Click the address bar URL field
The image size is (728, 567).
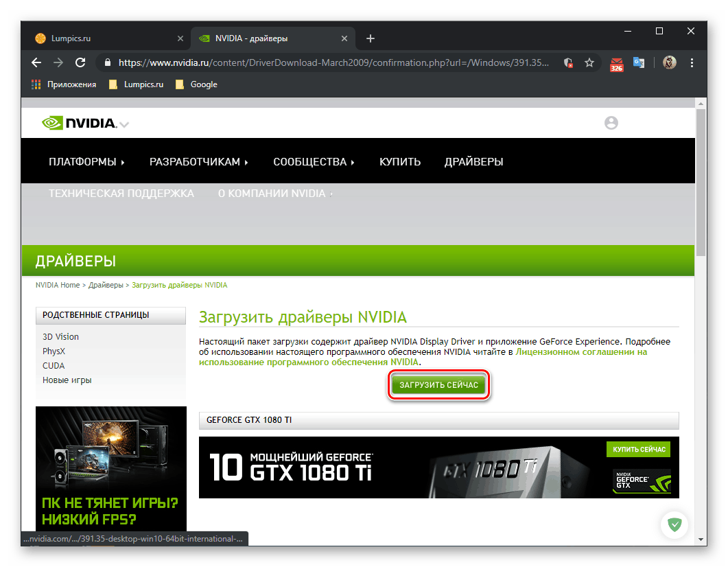tap(333, 62)
